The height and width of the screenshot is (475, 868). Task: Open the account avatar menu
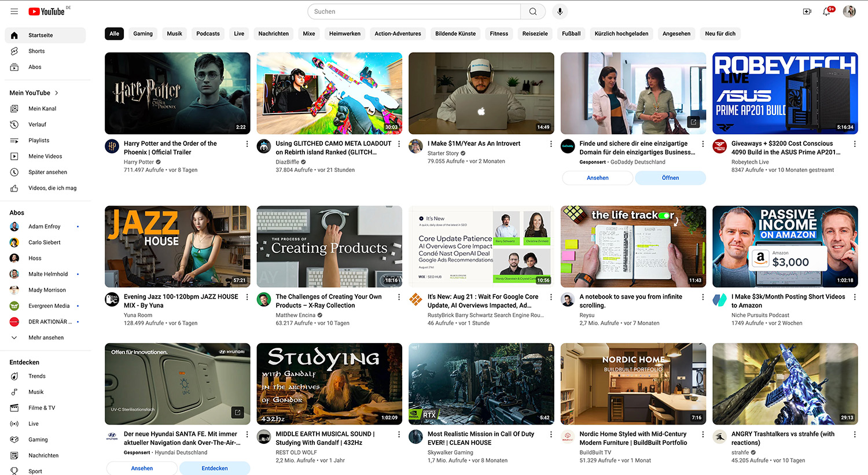click(x=849, y=12)
